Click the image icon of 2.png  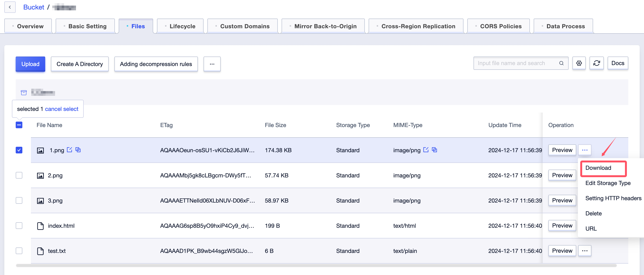tap(40, 175)
